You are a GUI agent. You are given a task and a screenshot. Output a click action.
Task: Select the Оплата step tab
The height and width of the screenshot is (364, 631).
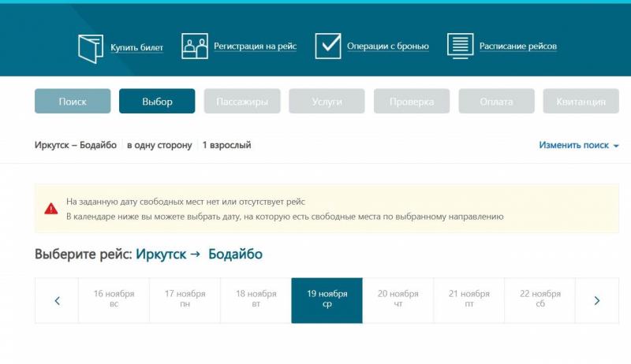pos(496,102)
